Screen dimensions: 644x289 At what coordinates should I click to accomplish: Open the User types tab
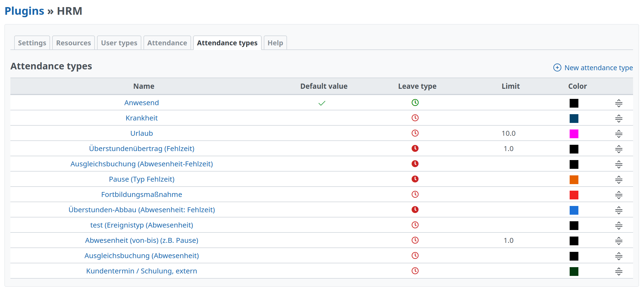[119, 43]
